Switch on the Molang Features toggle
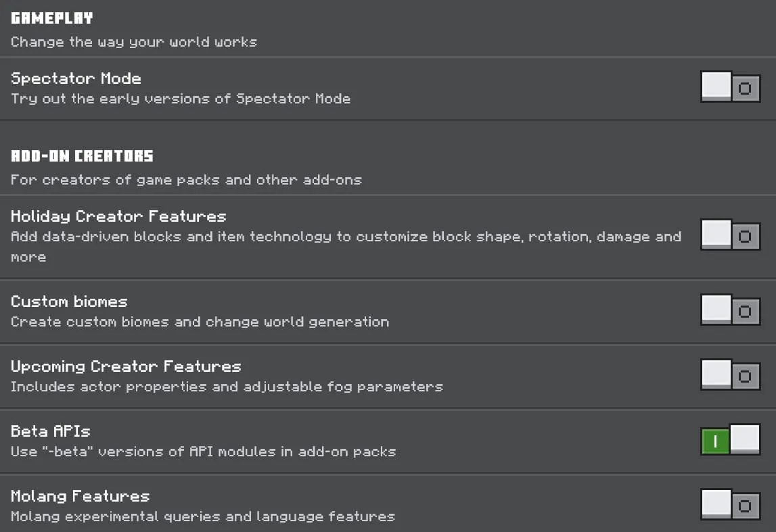Viewport: 776px width, 532px height. (x=731, y=504)
